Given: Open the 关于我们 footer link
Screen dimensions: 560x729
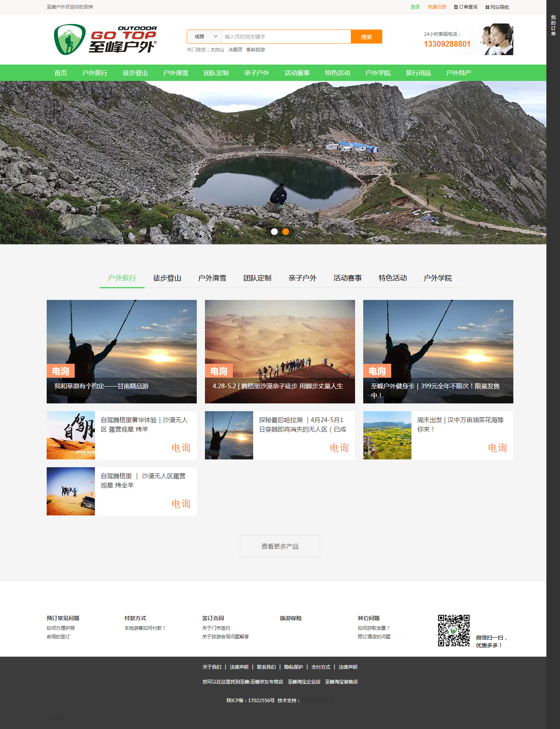Looking at the screenshot, I should 212,667.
